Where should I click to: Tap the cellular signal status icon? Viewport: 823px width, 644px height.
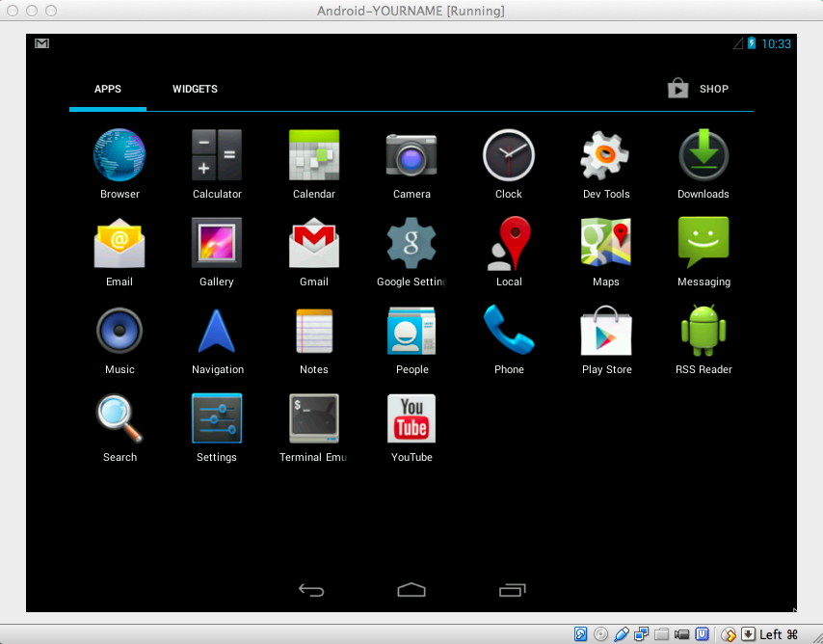tap(738, 43)
